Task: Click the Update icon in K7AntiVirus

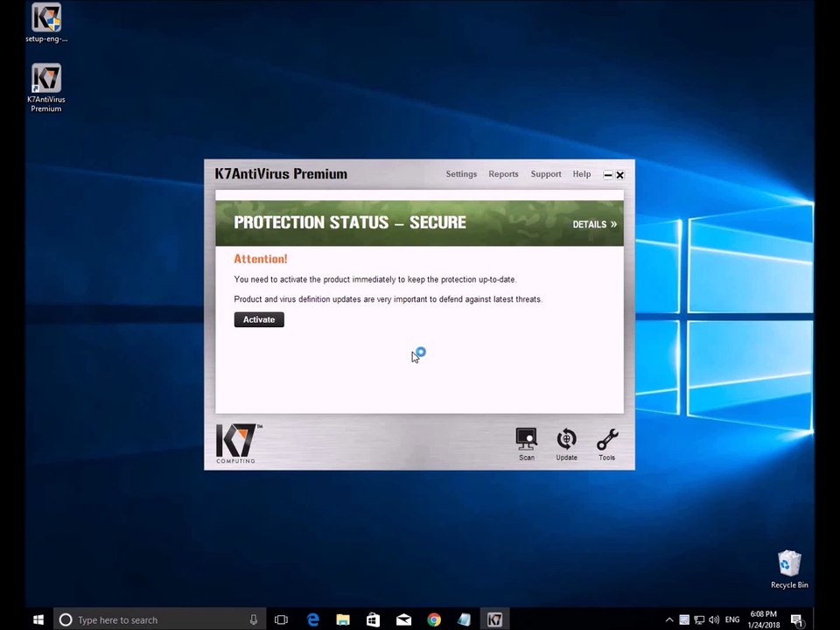Action: [566, 444]
